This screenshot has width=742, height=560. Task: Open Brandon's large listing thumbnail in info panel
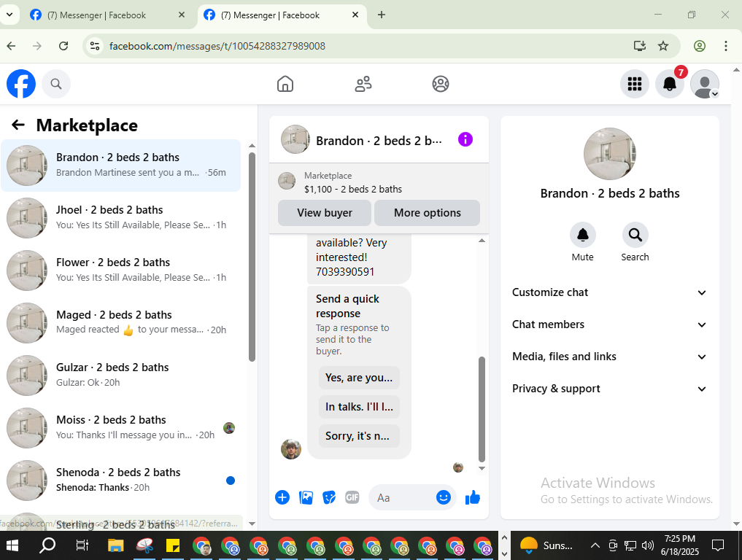(x=609, y=154)
